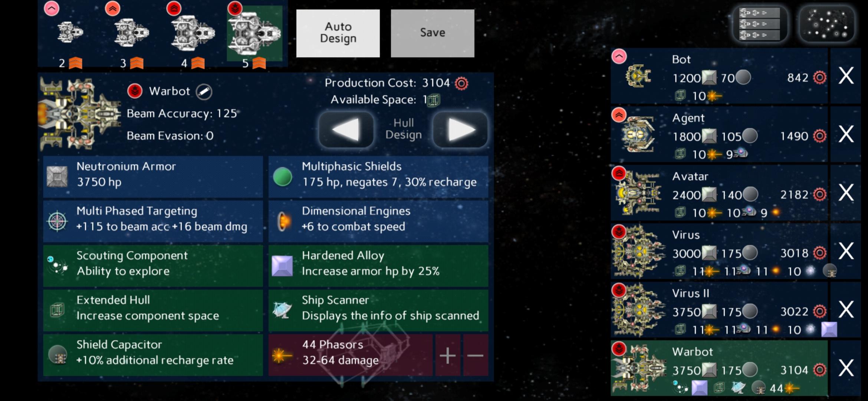This screenshot has height=401, width=868.
Task: Save the current ship design
Action: [433, 33]
